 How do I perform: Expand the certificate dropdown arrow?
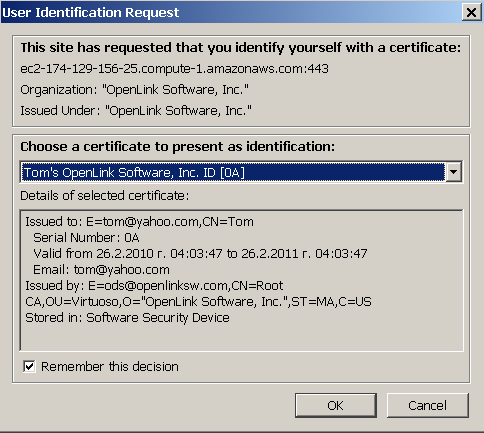454,172
